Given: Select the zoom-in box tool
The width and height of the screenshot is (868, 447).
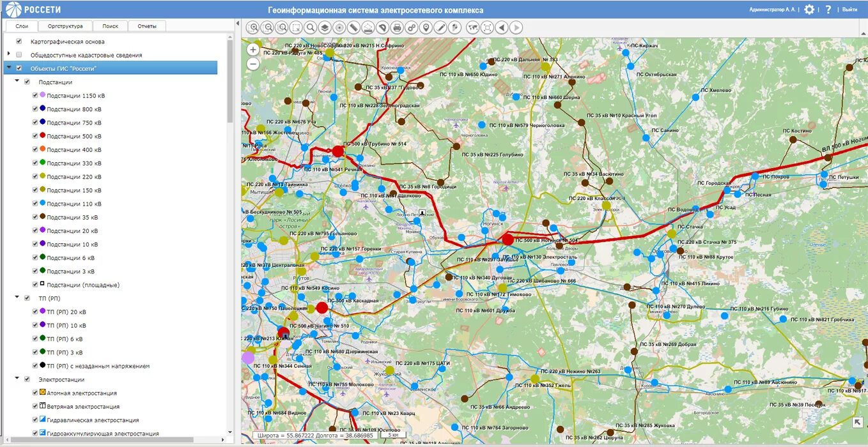Looking at the screenshot, I should [x=254, y=27].
